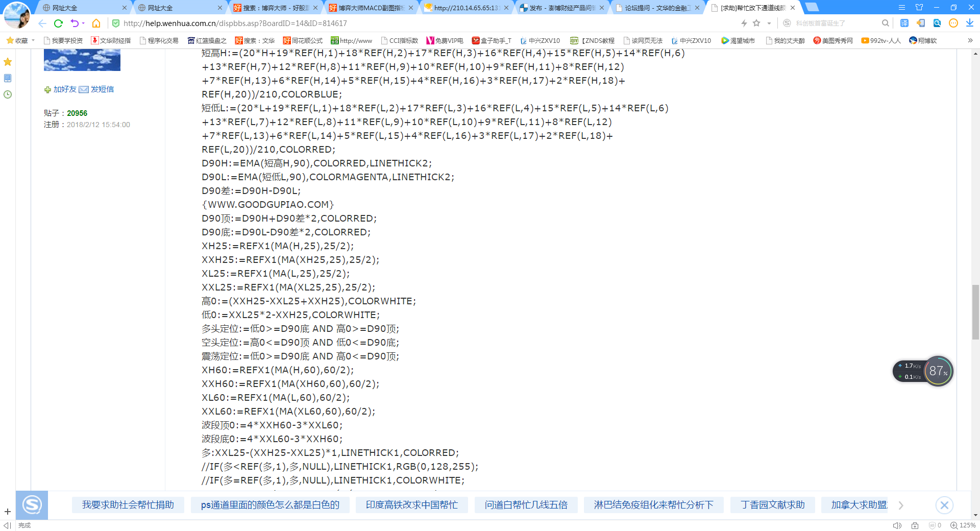Click the reading mode book icon in sidebar
This screenshot has height=531, width=980.
point(8,79)
